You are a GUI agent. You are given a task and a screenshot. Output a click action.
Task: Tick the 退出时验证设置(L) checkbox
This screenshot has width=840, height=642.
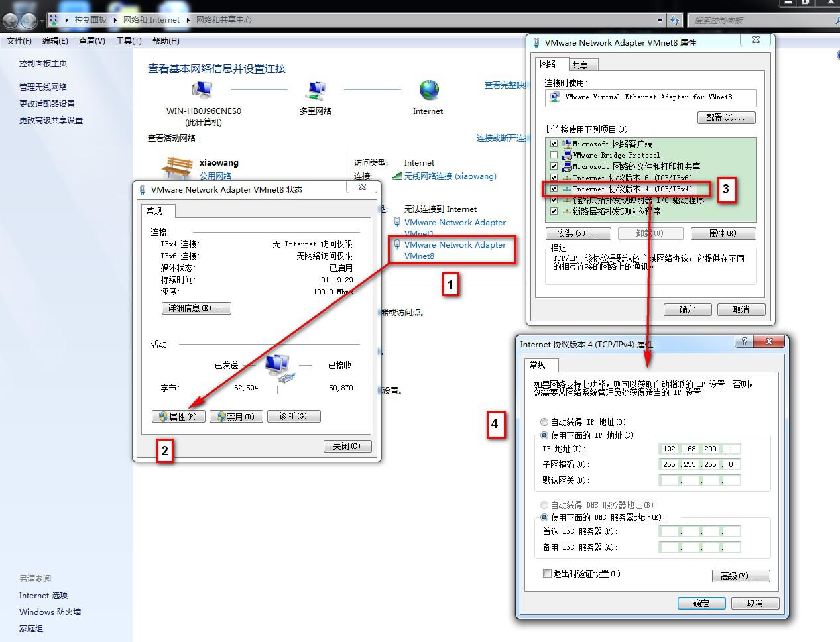547,574
